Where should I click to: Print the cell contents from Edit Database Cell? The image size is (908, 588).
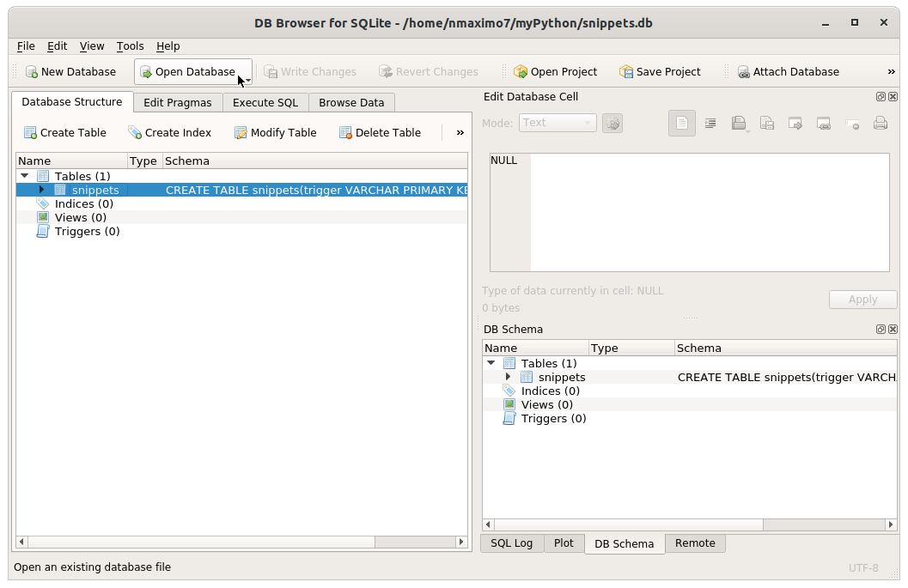pyautogui.click(x=881, y=123)
